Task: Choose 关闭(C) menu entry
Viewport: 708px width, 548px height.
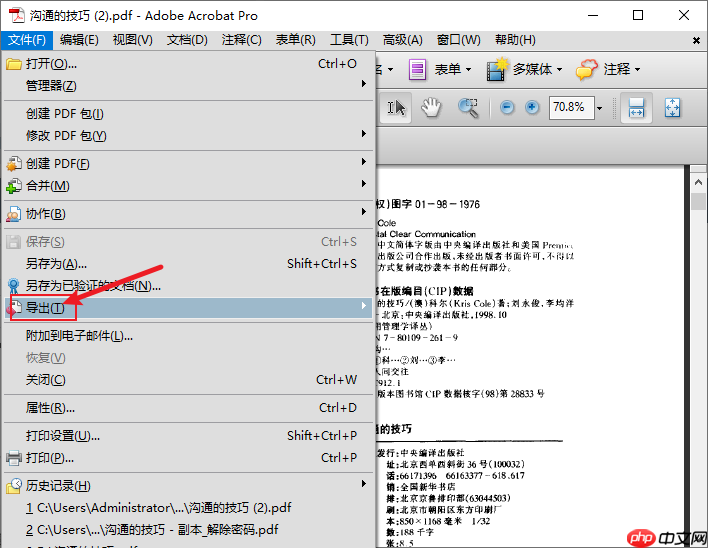Action: click(188, 380)
